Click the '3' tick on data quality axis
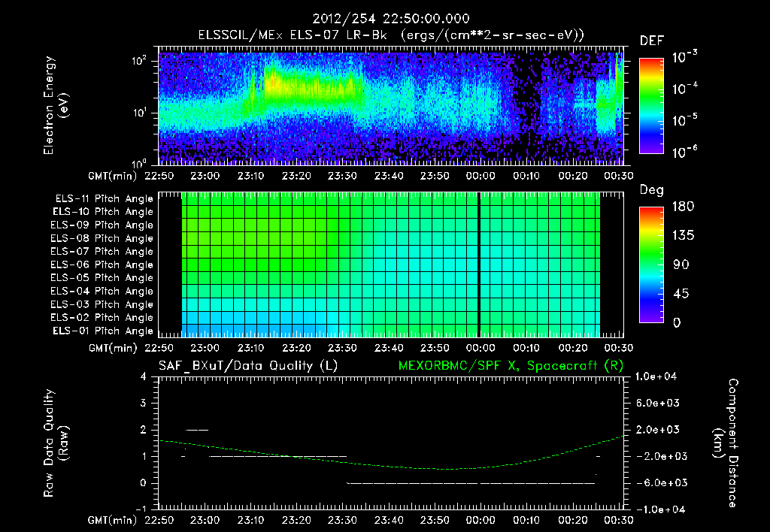The height and width of the screenshot is (532, 770). pos(143,404)
